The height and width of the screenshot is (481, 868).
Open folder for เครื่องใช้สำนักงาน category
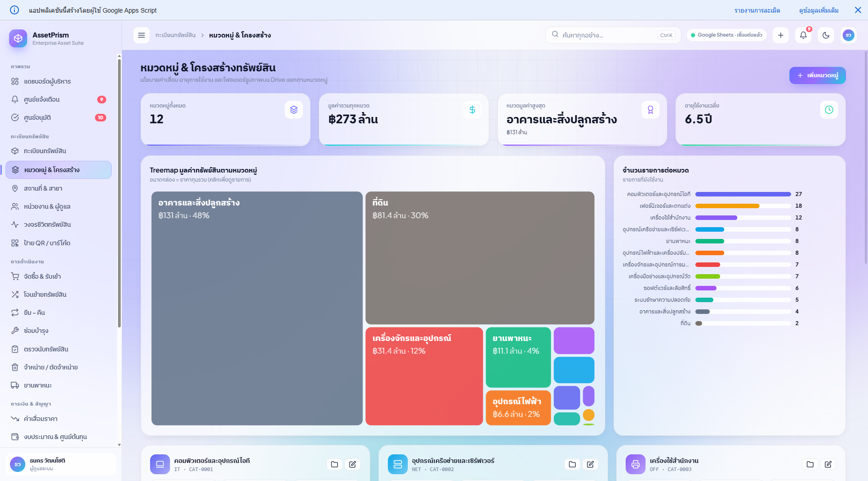coord(810,464)
